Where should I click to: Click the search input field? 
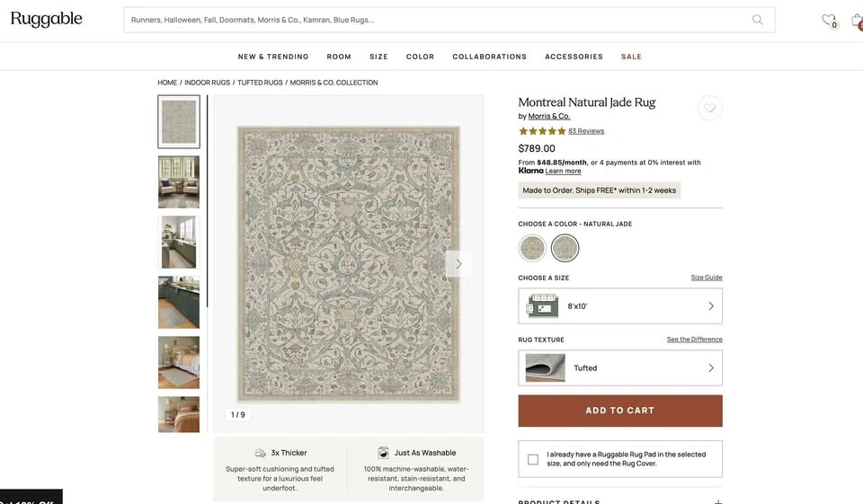[431, 20]
